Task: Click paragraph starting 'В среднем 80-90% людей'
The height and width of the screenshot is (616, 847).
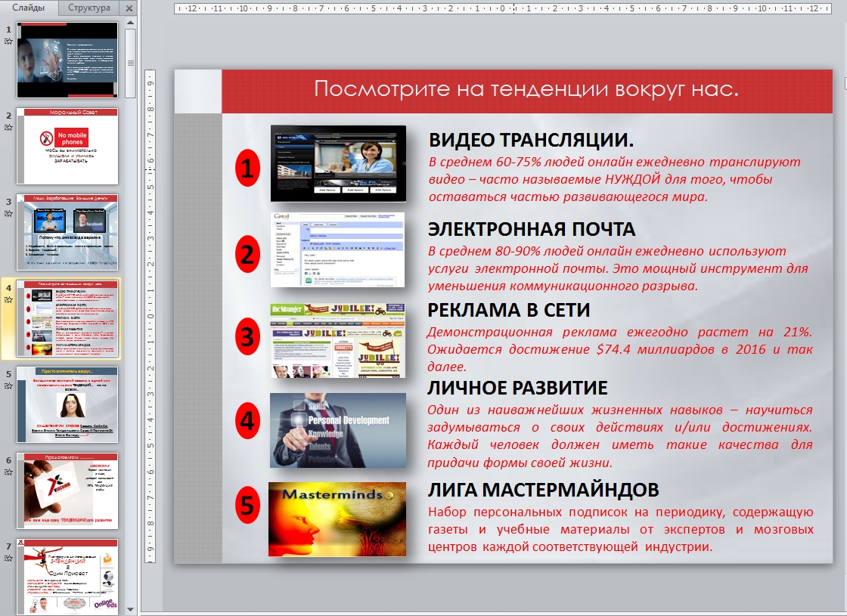Action: tap(618, 268)
